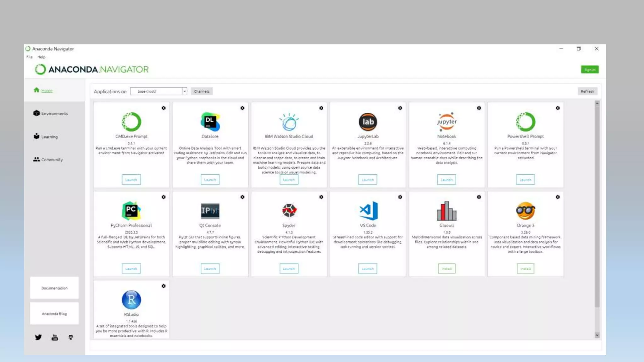644x362 pixels.
Task: Open gear options on Datalore tile
Action: pyautogui.click(x=242, y=108)
